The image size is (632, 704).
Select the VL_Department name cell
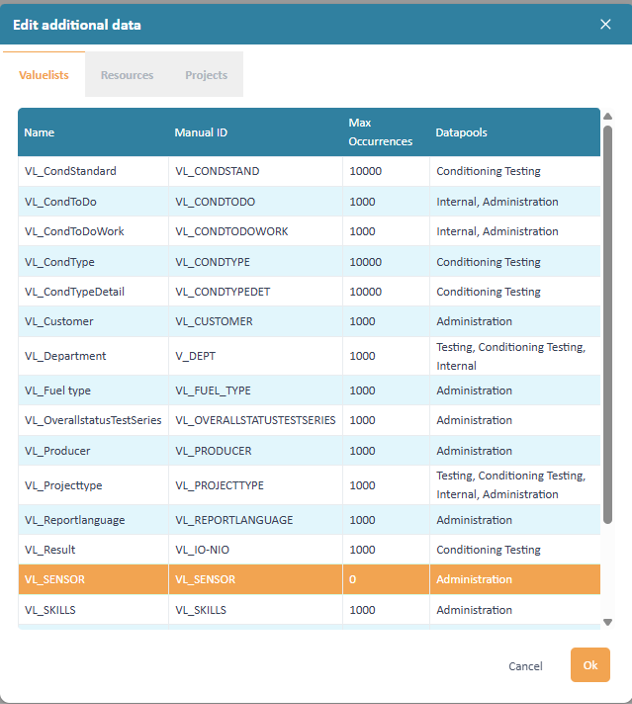pos(93,356)
